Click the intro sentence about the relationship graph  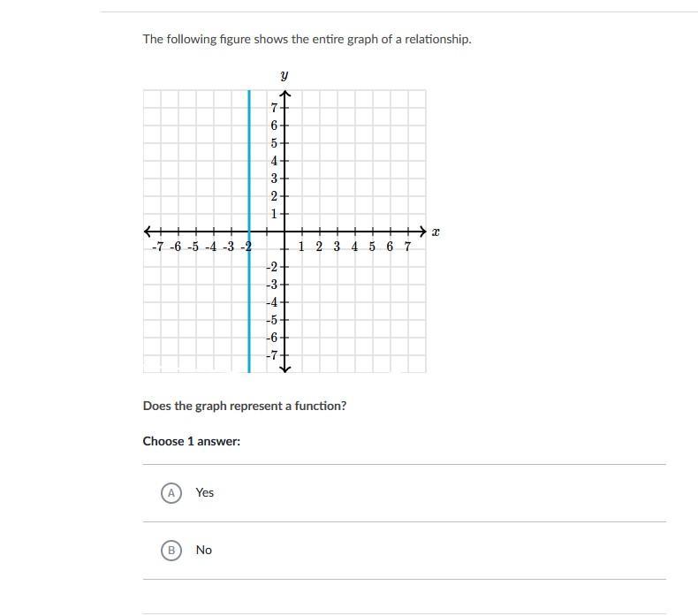click(x=307, y=39)
